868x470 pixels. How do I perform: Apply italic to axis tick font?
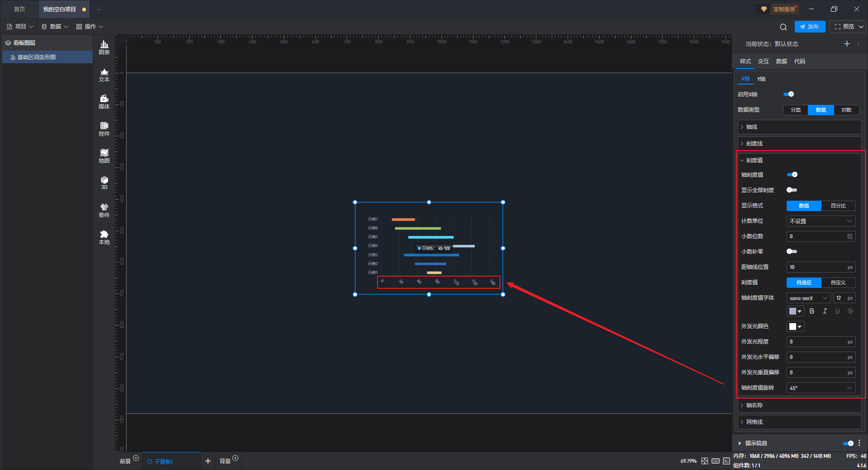(825, 311)
